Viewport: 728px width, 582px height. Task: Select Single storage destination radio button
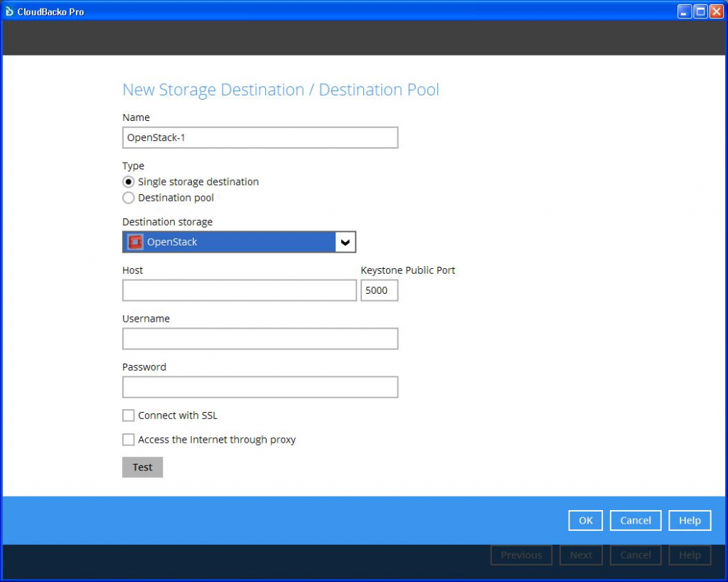point(129,181)
